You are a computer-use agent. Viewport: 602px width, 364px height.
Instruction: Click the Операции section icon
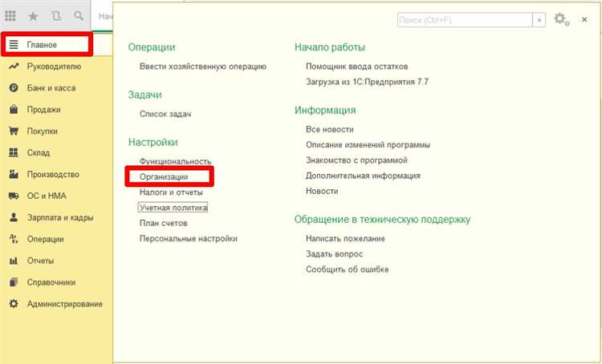(14, 239)
